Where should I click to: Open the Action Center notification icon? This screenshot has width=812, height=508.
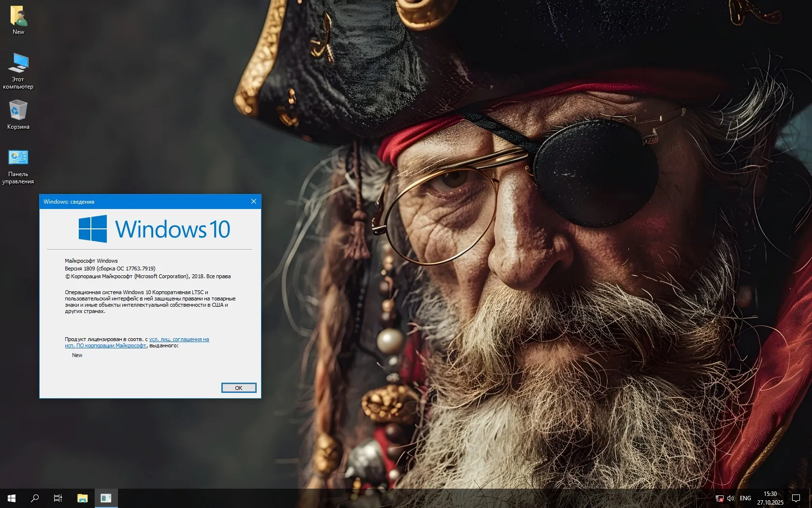coord(797,498)
